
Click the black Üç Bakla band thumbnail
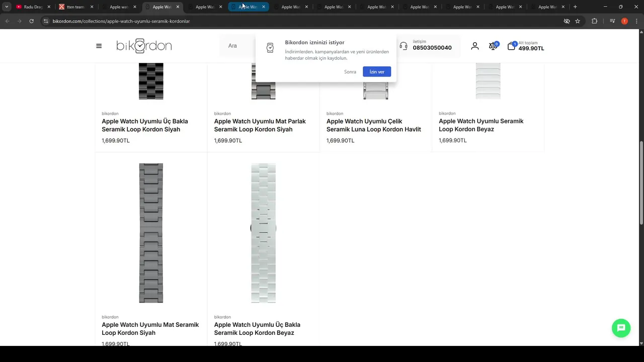tap(151, 81)
